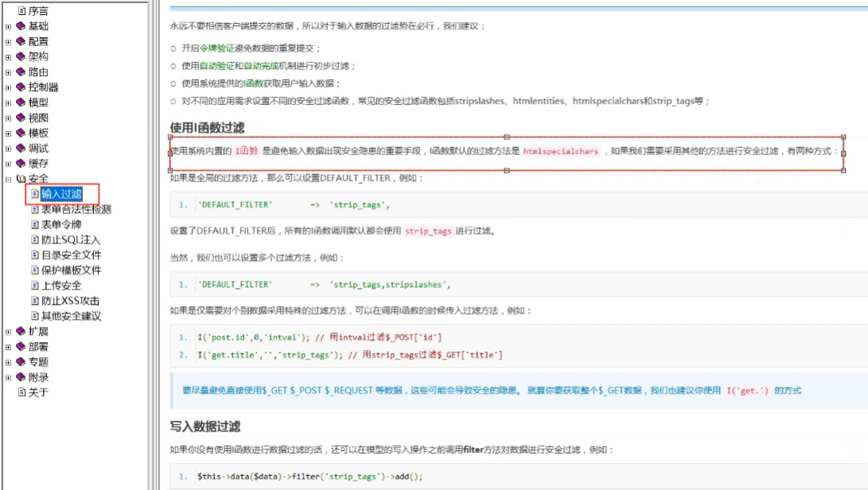Click the book icon next to 附录

[x=21, y=377]
